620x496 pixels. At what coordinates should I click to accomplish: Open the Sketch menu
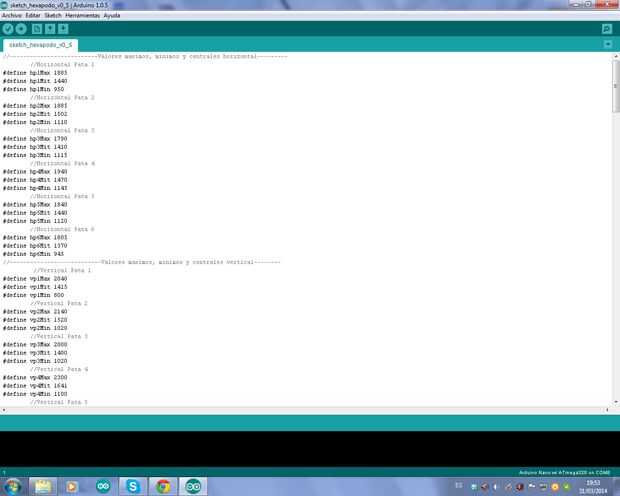pos(53,15)
